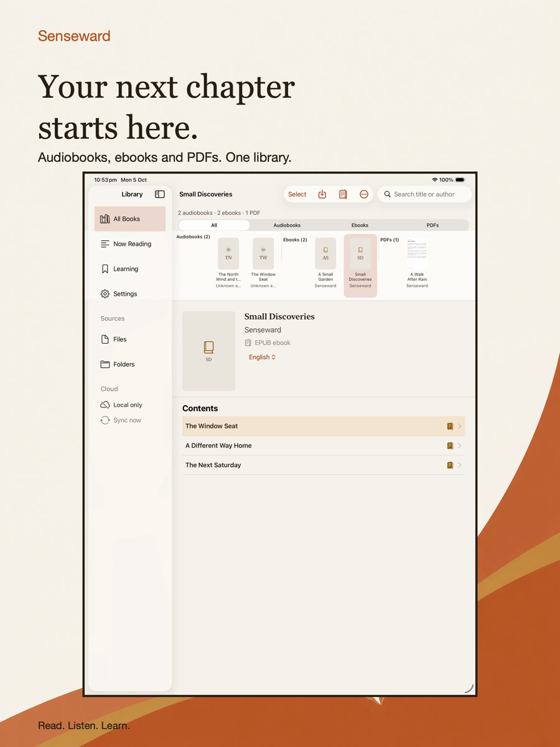Switch to the PDFs tab
Screen dimensions: 560x747
pos(432,225)
